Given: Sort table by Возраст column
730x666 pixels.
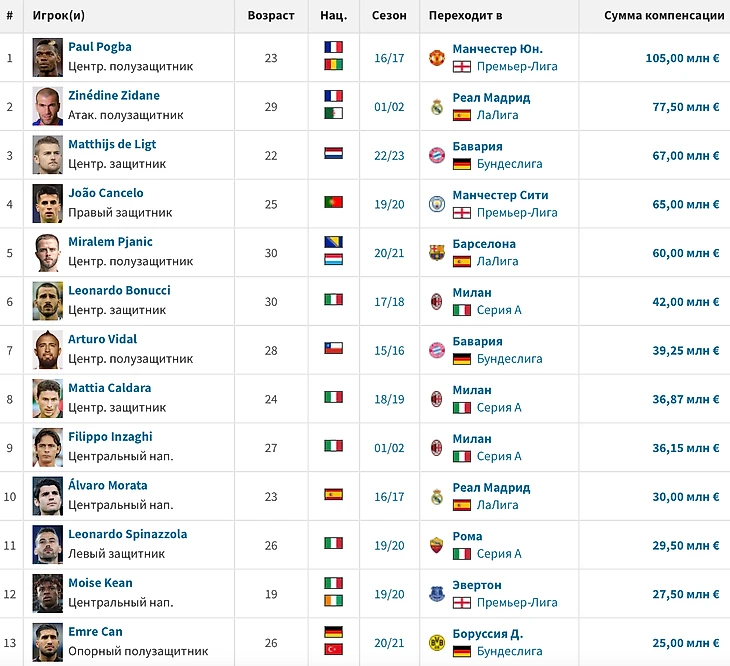Looking at the screenshot, I should [271, 16].
